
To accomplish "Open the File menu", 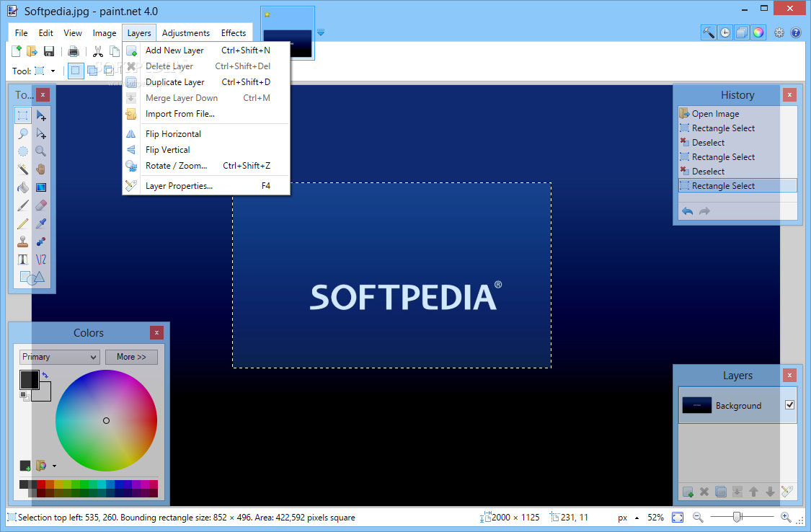I will (x=21, y=32).
